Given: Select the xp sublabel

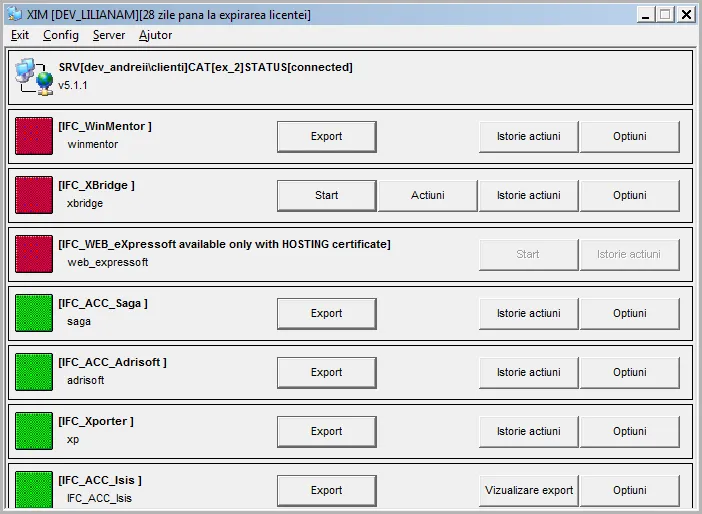Looking at the screenshot, I should [73, 440].
